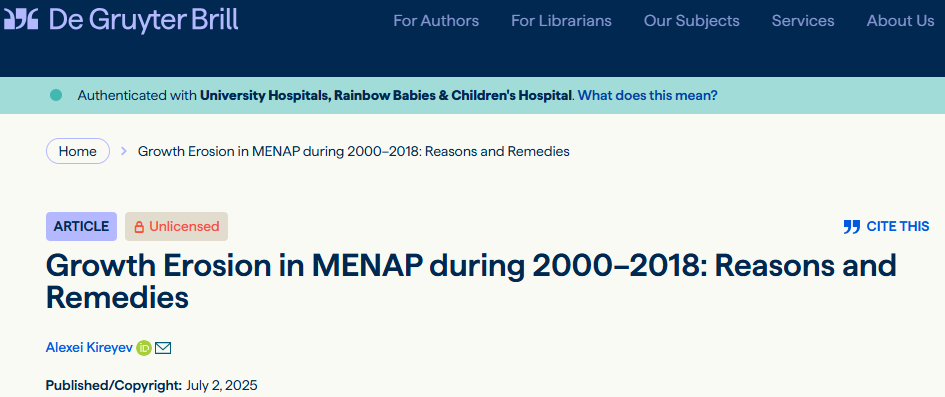Expand the About Us menu
The width and height of the screenshot is (945, 397).
pos(900,20)
